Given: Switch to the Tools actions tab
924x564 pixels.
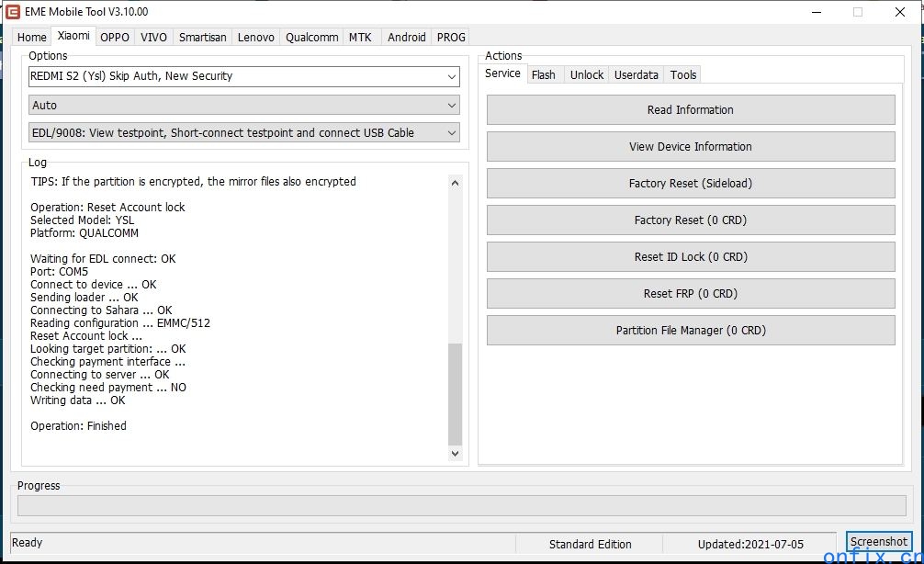Looking at the screenshot, I should pos(683,74).
